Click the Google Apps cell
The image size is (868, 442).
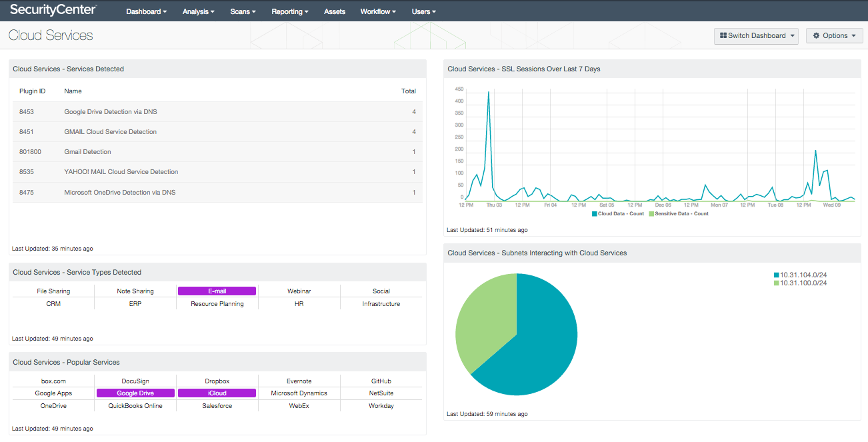tap(53, 393)
